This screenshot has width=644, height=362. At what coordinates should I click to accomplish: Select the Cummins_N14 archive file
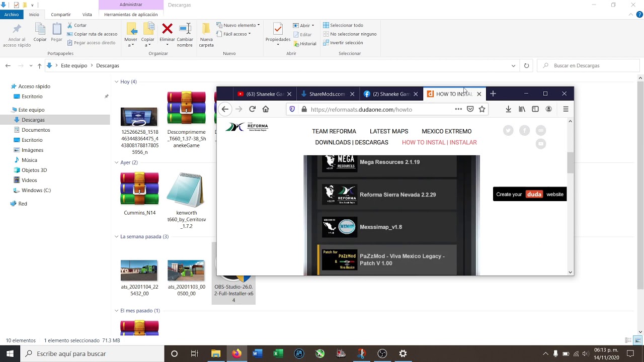139,194
